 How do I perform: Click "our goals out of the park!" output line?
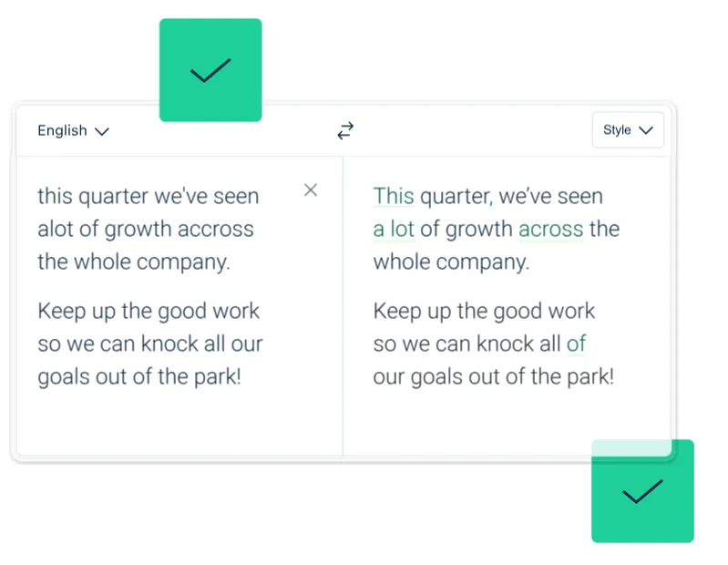493,376
